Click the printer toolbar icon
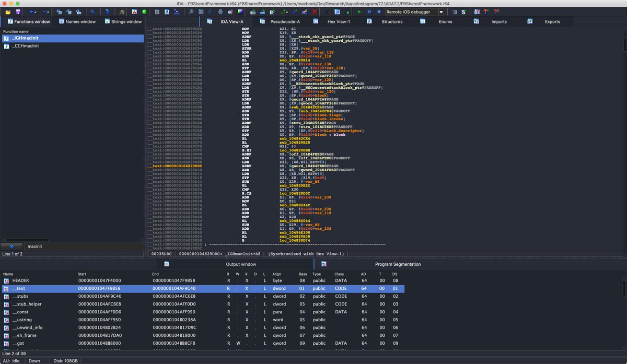627x364 pixels. pyautogui.click(x=220, y=11)
